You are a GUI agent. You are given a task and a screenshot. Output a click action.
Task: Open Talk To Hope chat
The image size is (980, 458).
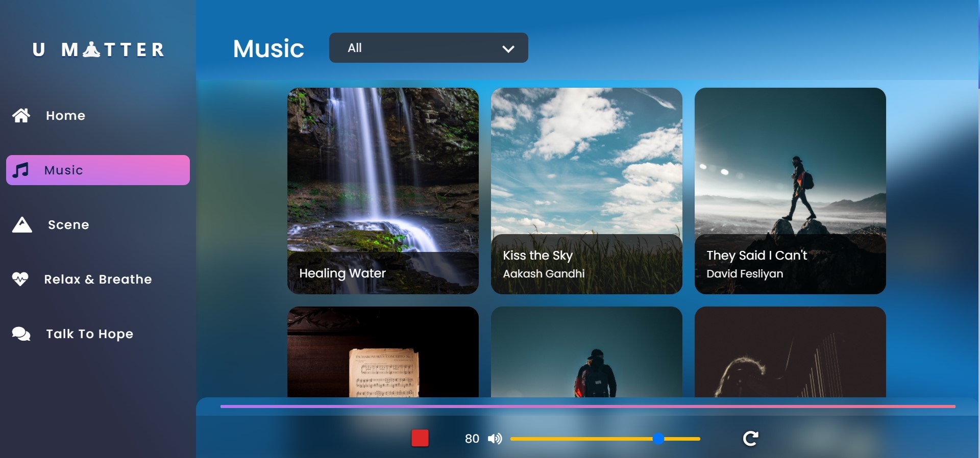tap(98, 334)
